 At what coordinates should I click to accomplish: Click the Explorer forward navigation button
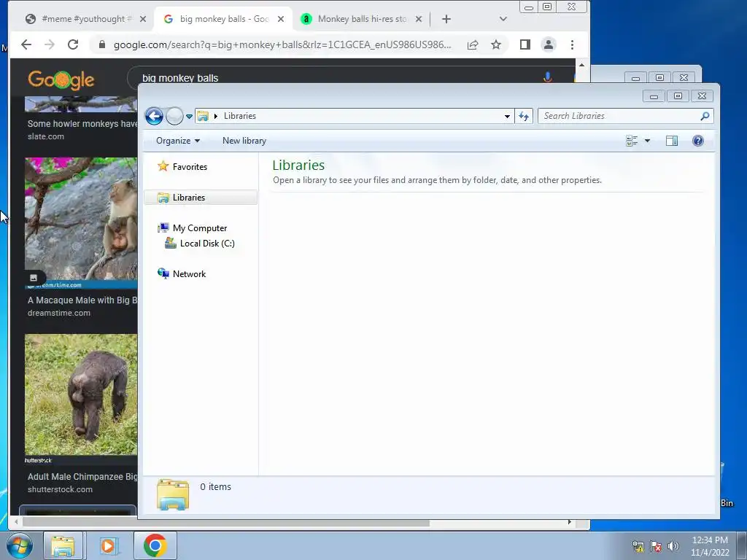174,116
